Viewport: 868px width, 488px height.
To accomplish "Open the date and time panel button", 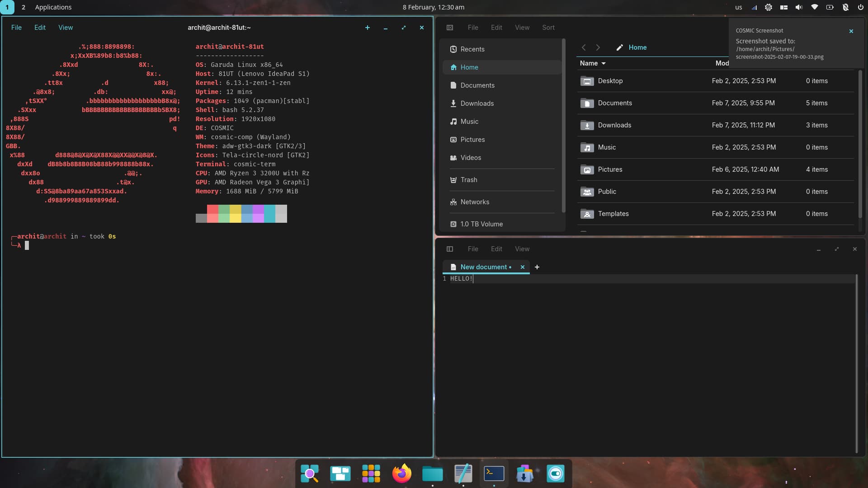I will click(434, 7).
